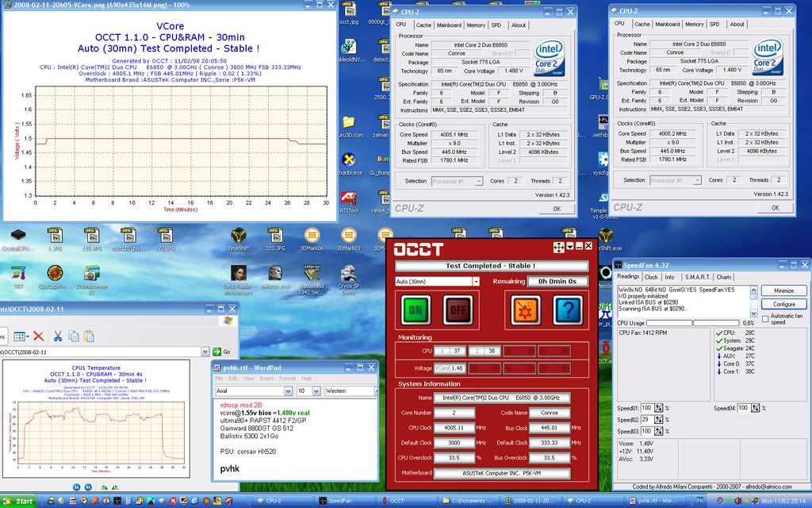
Task: Open the TimeShift desktop shortcut
Action: 238,237
